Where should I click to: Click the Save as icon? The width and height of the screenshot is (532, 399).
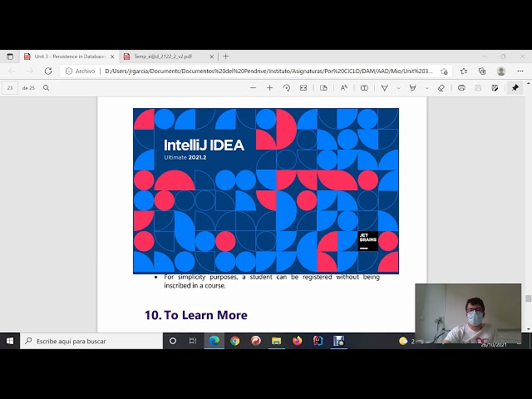[495, 88]
